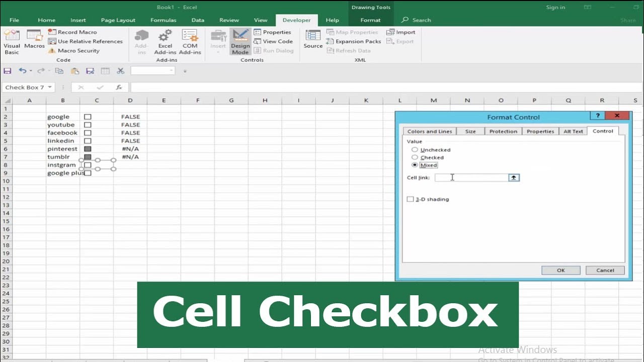Click the Save As icon in quick access toolbar
This screenshot has width=644, height=362.
point(90,71)
